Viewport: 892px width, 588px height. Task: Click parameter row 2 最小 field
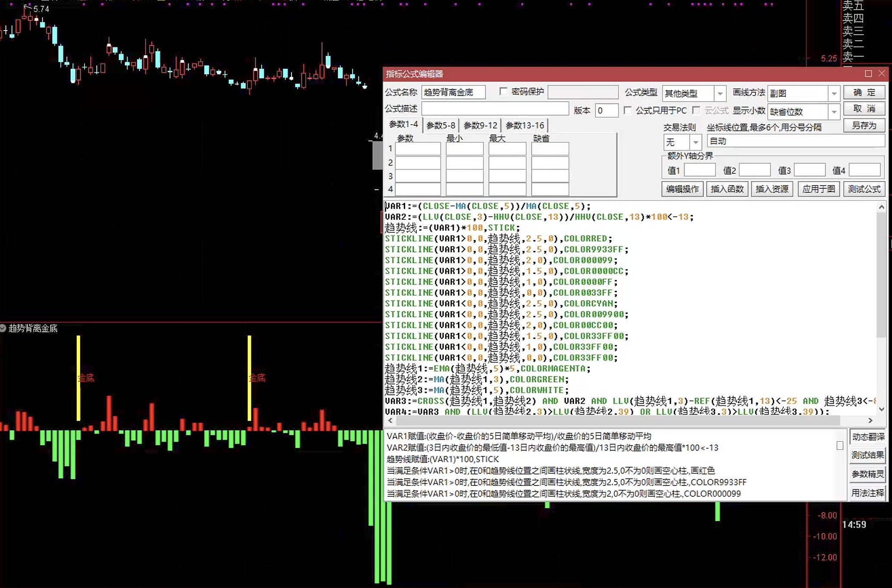coord(465,163)
